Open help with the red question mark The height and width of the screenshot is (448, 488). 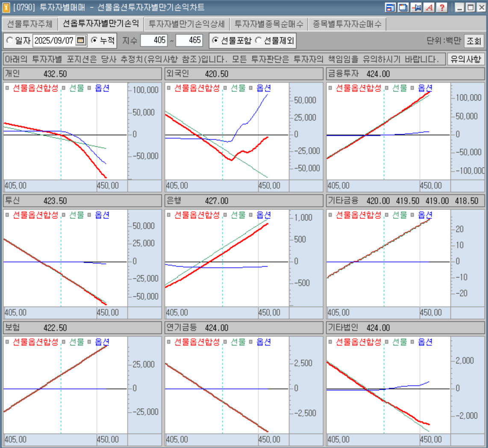pos(441,7)
